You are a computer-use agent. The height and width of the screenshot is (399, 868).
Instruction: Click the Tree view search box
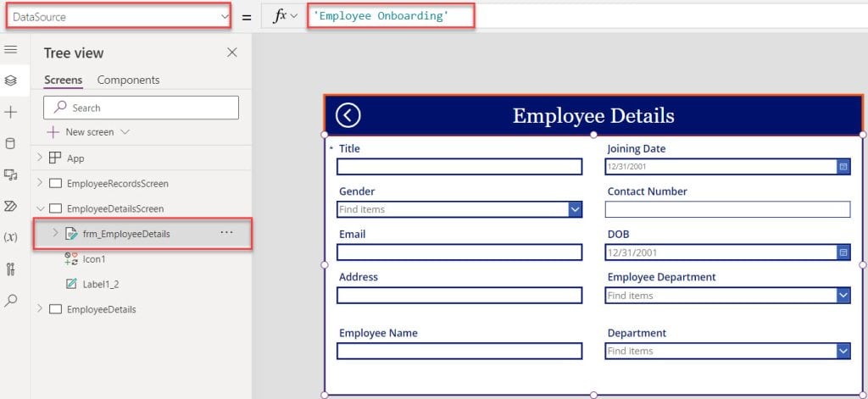coord(142,108)
